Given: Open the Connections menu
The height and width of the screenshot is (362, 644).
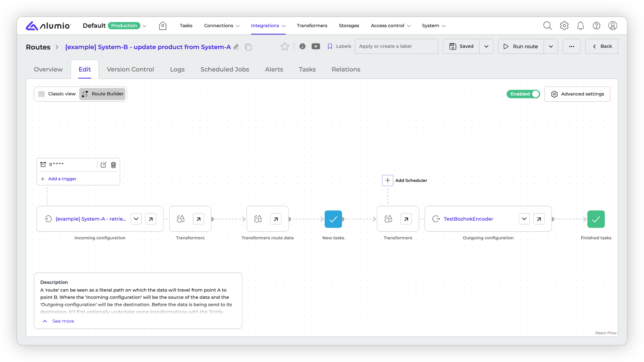Looking at the screenshot, I should 222,26.
